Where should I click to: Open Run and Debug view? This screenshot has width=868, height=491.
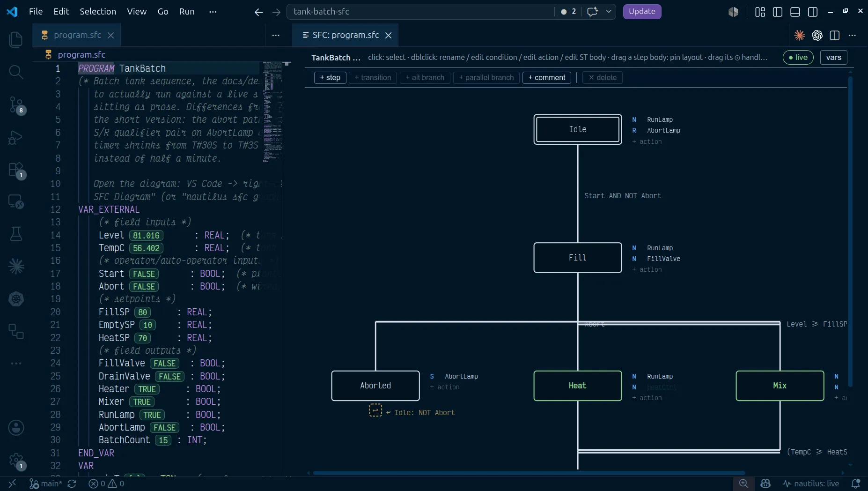tap(16, 137)
